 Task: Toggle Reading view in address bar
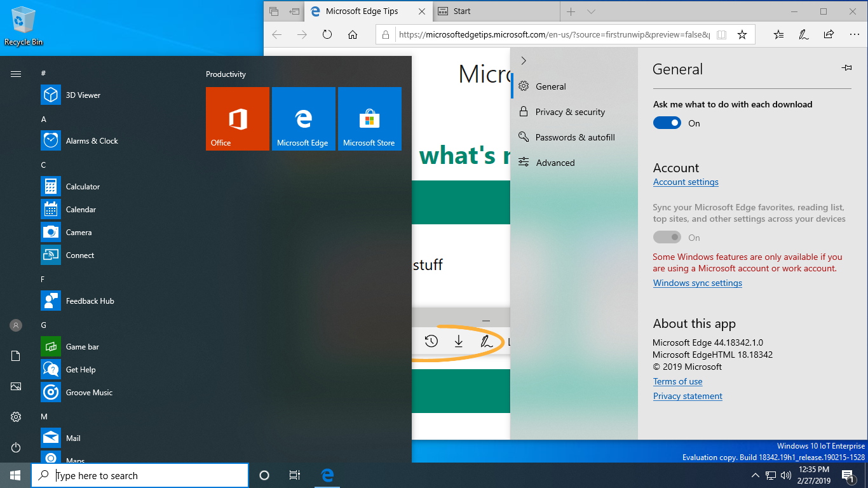pyautogui.click(x=721, y=35)
